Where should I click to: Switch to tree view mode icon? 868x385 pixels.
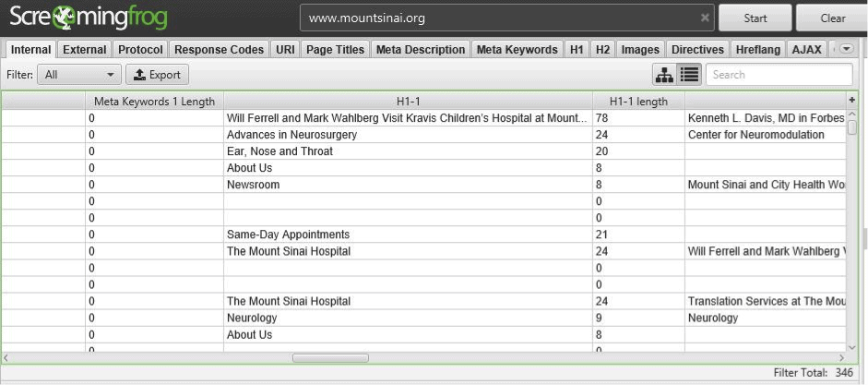664,75
